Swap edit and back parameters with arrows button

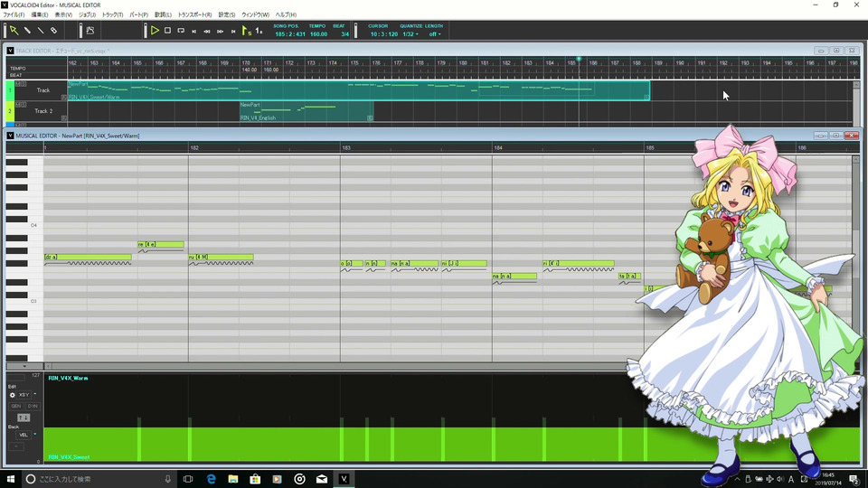[24, 418]
